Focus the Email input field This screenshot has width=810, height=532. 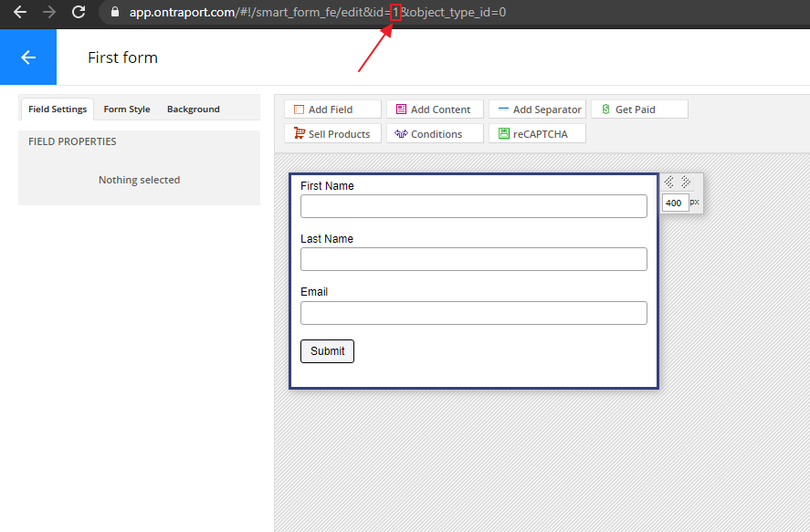click(473, 313)
